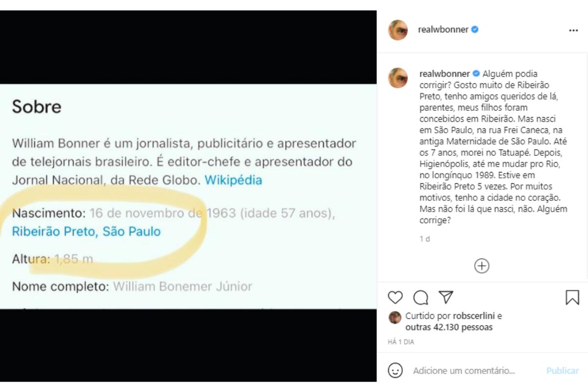Screen dimensions: 588x392
Task: Open realwbonner profile from header username
Action: pos(443,29)
